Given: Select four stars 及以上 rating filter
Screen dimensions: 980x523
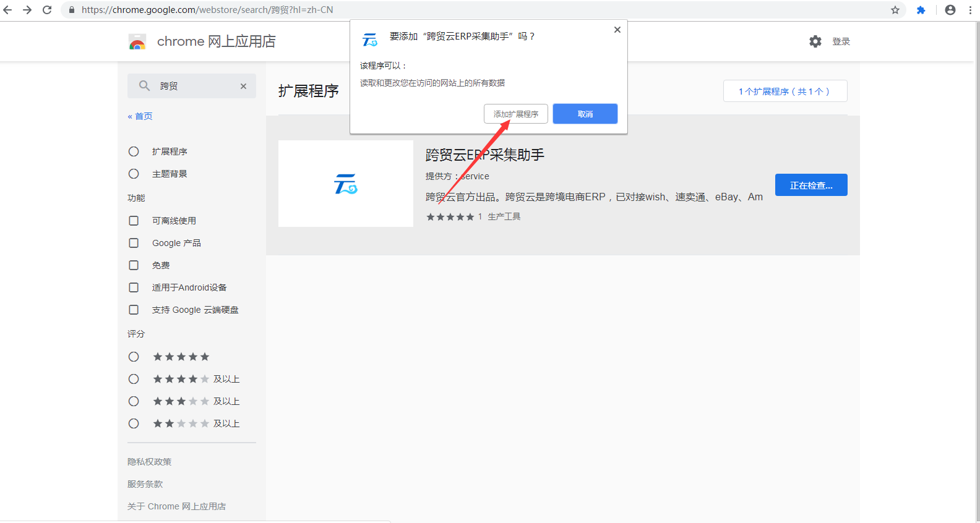Looking at the screenshot, I should pyautogui.click(x=134, y=379).
